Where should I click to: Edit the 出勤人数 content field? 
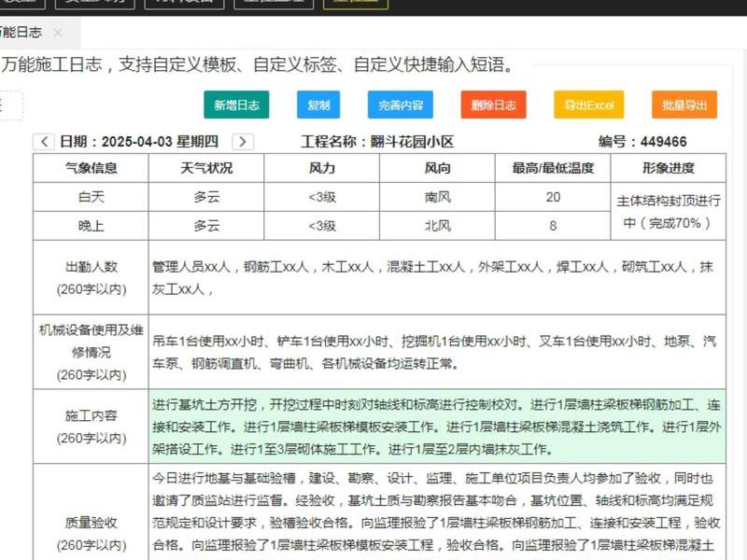(437, 277)
